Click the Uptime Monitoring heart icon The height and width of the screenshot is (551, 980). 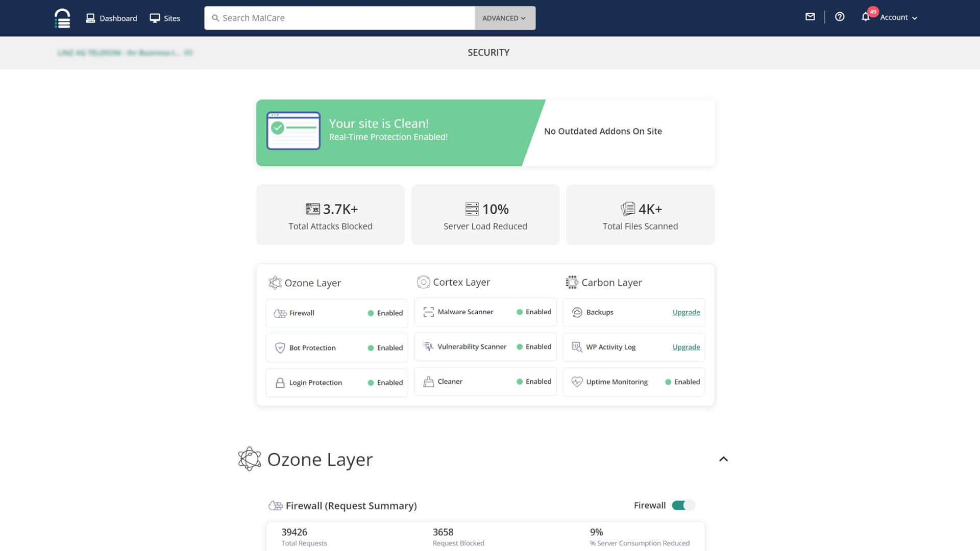[x=577, y=382]
